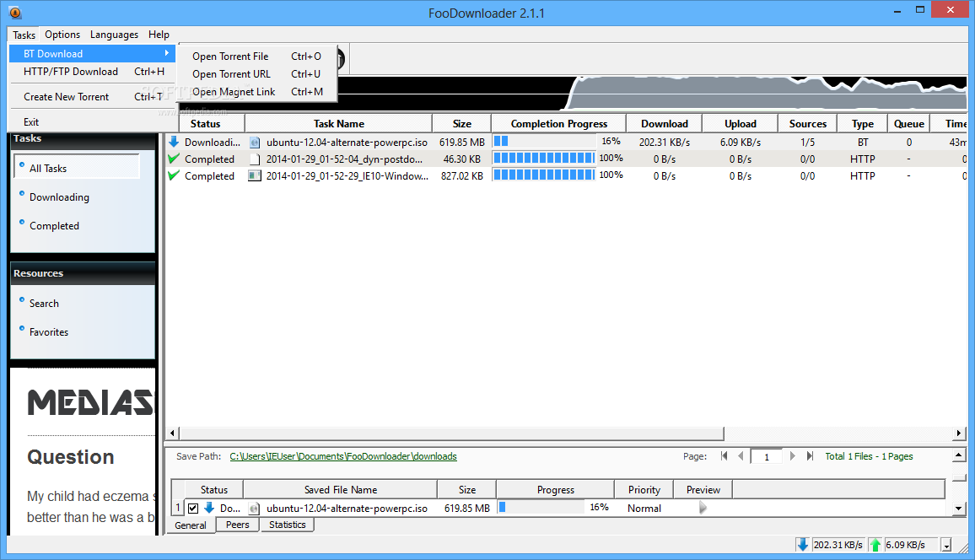The width and height of the screenshot is (975, 560).
Task: Click the Total 1 Files - 1 Pages text
Action: coord(869,456)
